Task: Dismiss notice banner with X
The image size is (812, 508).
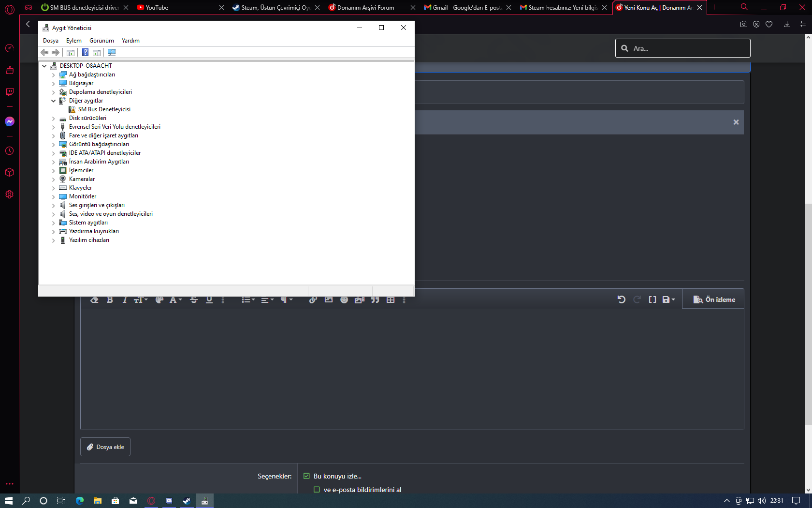Action: [x=736, y=122]
